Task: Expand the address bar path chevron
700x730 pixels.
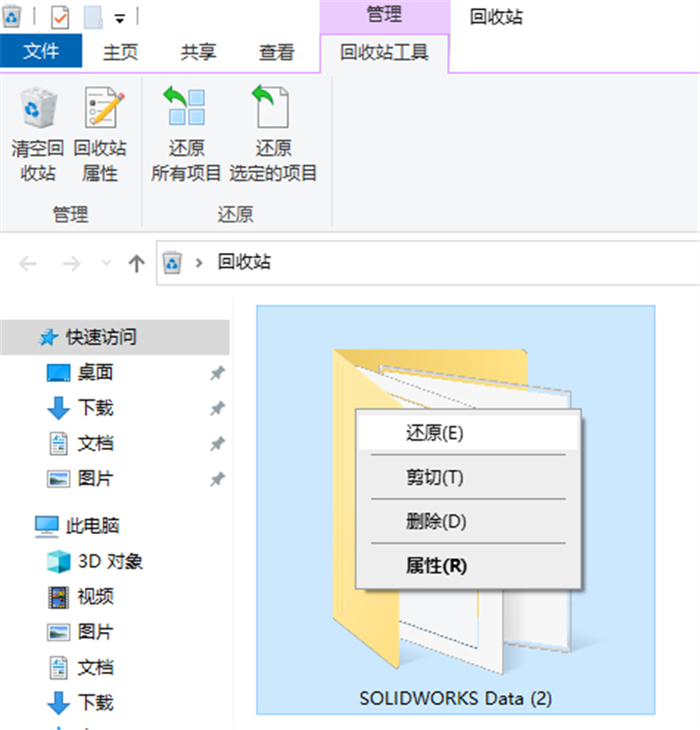Action: pyautogui.click(x=199, y=263)
